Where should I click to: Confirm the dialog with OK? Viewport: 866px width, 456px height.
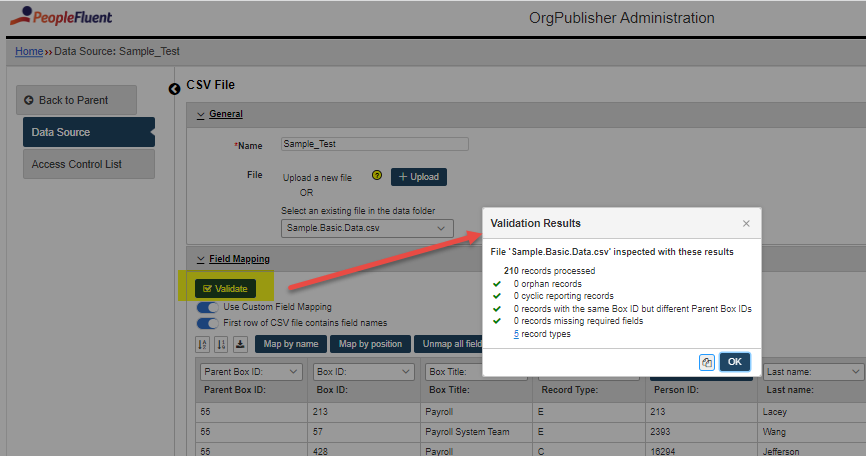pos(735,362)
